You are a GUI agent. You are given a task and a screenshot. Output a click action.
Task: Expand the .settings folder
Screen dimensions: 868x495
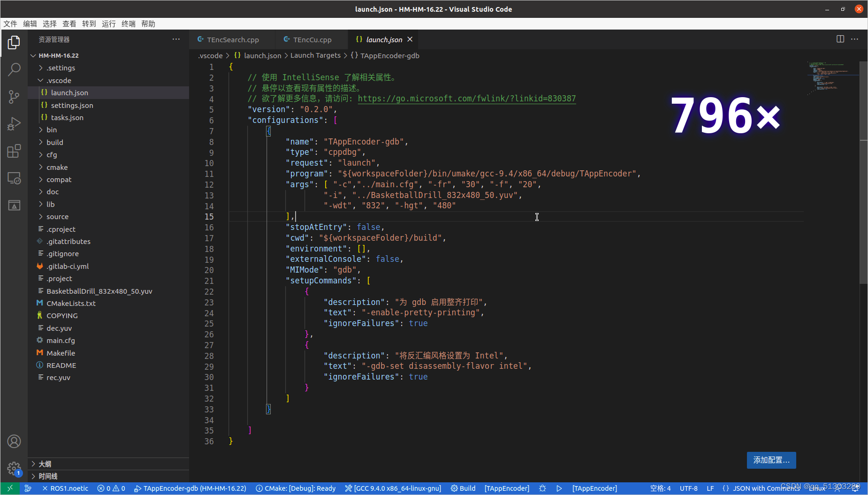[x=108, y=68]
